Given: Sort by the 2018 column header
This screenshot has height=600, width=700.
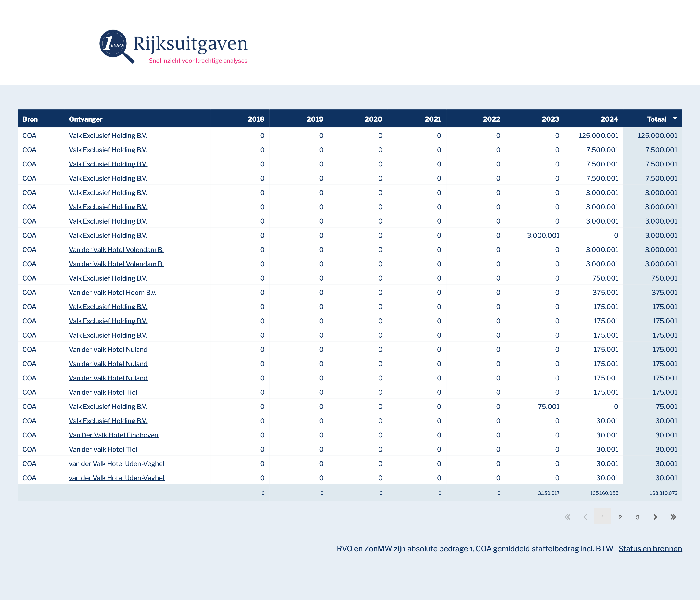Looking at the screenshot, I should pos(256,119).
